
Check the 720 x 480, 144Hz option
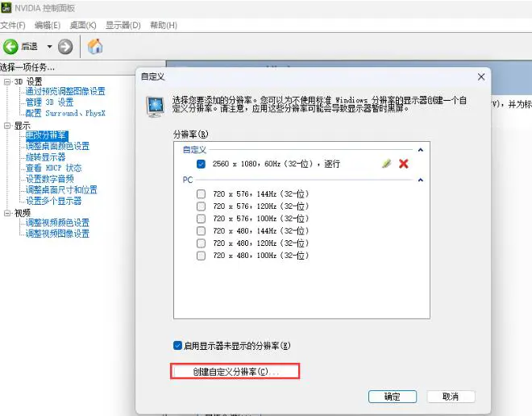click(x=201, y=231)
